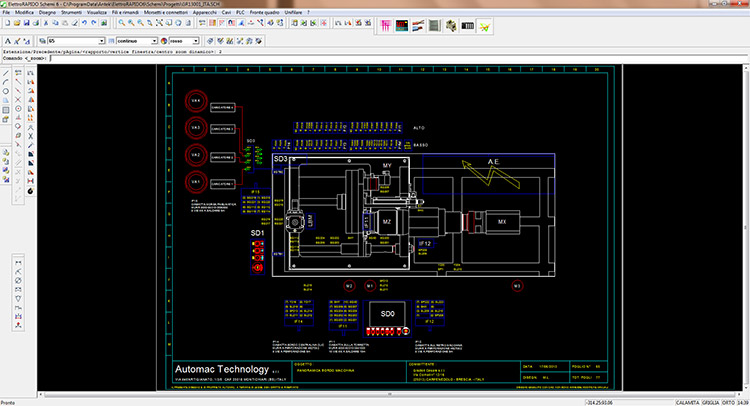Click the Copy icon
This screenshot has height=406, width=750.
55,23
